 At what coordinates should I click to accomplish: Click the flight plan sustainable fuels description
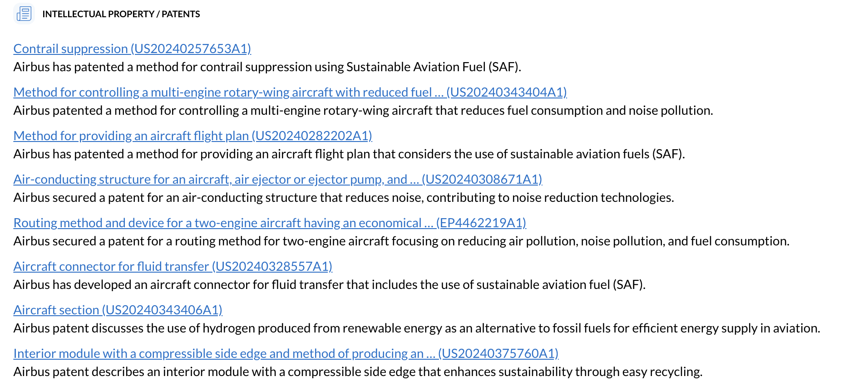[349, 154]
